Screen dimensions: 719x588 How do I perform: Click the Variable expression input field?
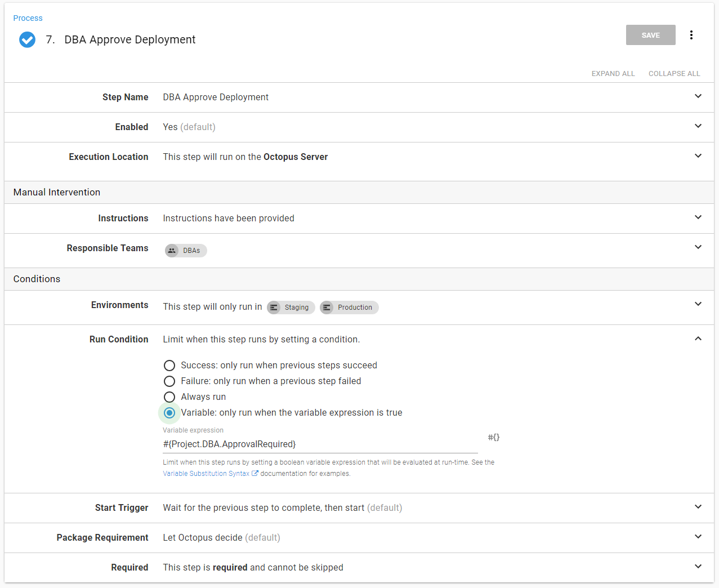point(320,444)
